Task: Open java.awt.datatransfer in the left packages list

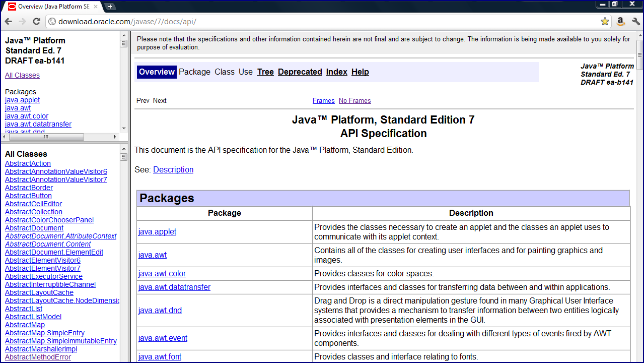Action: click(38, 124)
